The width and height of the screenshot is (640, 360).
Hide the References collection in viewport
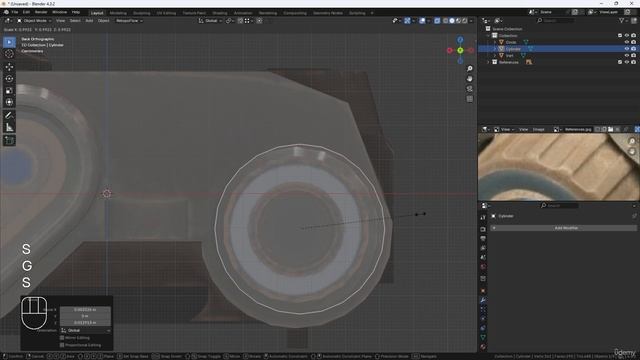click(627, 62)
